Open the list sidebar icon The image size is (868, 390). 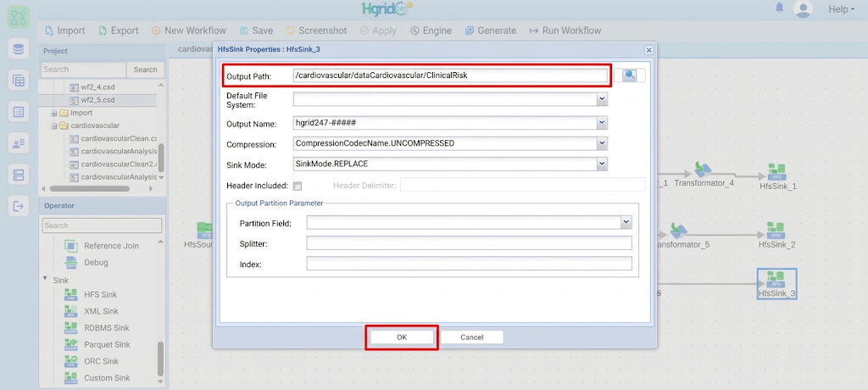(19, 112)
